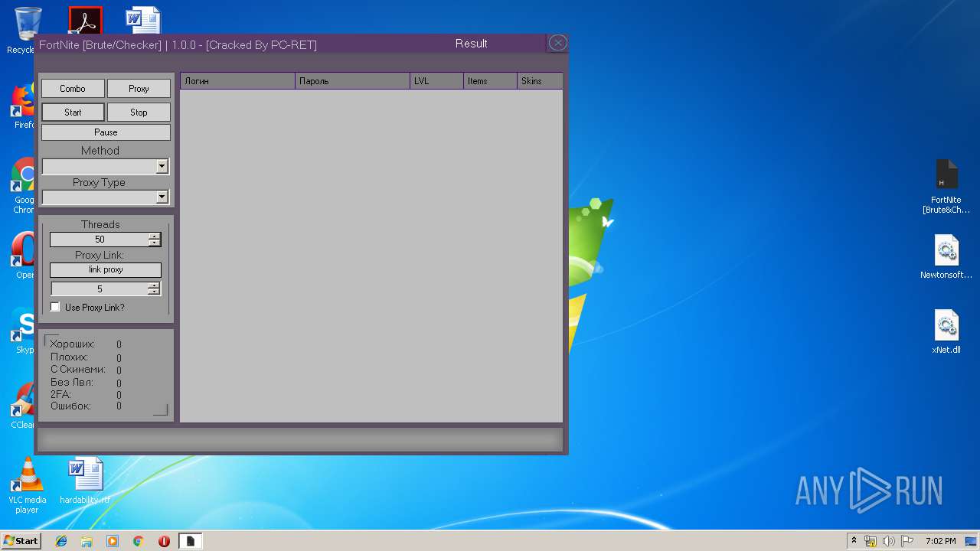Click the Stop button
Image resolution: width=980 pixels, height=551 pixels.
(x=139, y=112)
